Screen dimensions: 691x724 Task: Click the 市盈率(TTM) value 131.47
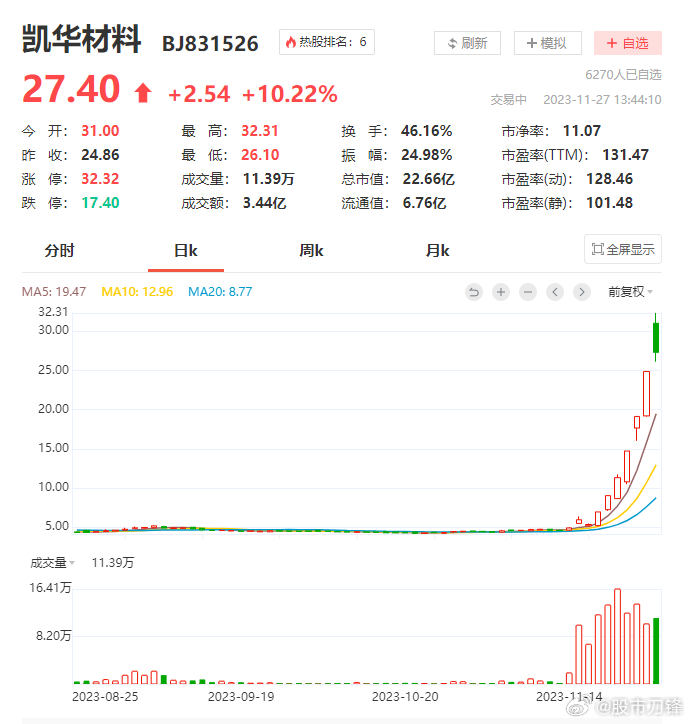[625, 155]
